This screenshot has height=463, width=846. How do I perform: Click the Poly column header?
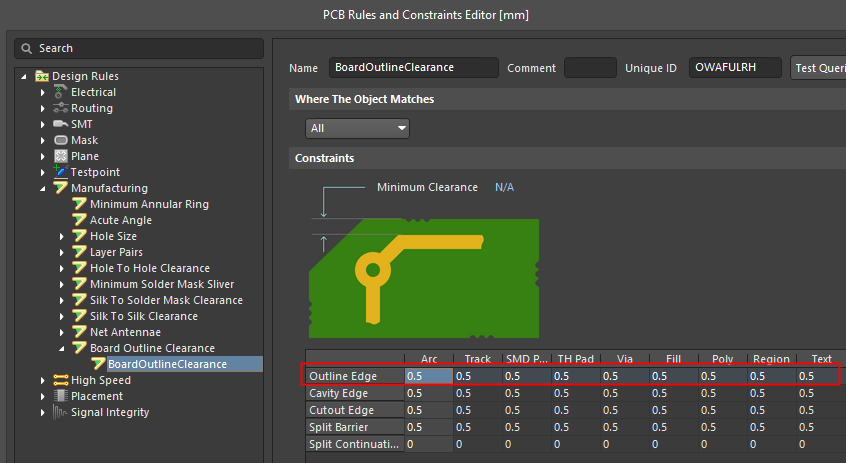click(x=722, y=358)
